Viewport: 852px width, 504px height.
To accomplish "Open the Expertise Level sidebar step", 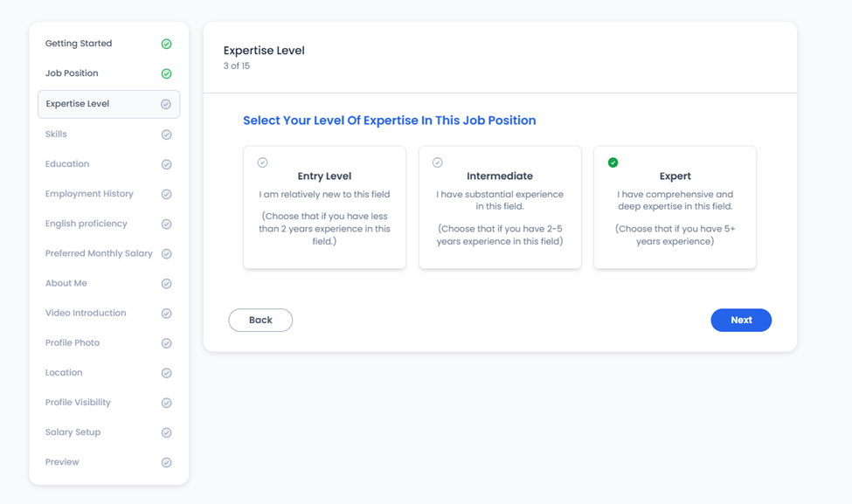I will pos(108,104).
